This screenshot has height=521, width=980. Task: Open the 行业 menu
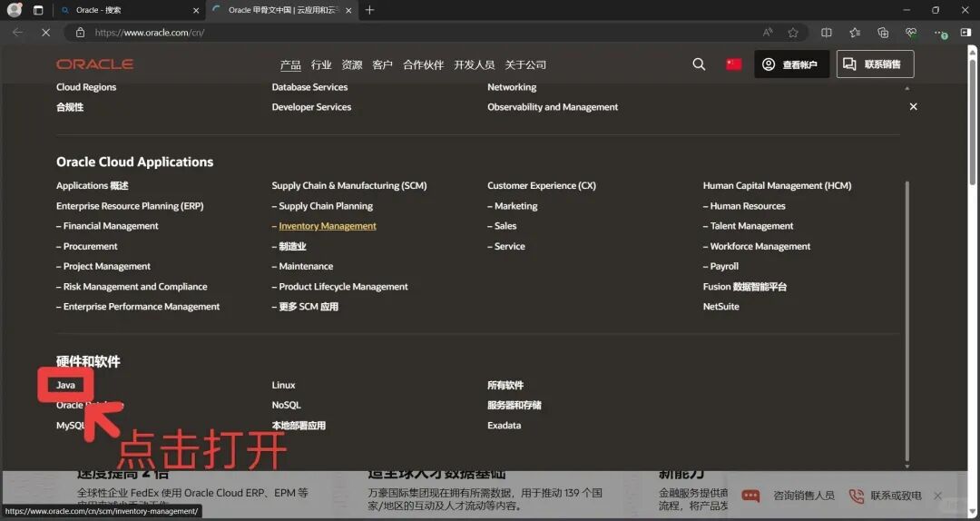point(321,64)
